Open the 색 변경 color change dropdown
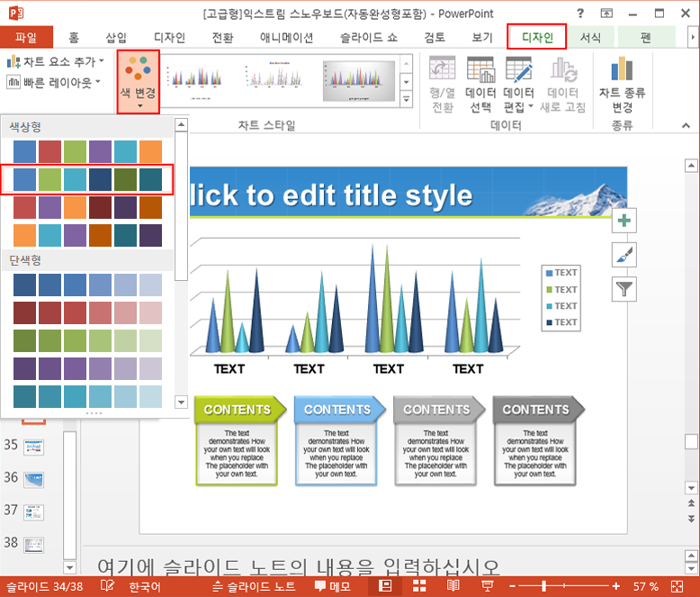This screenshot has width=700, height=597. coord(139,82)
